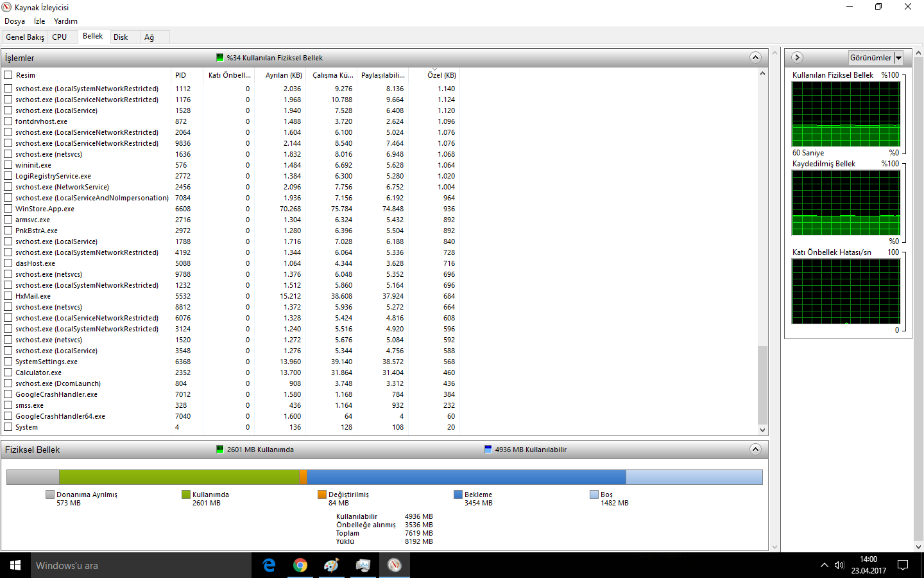Open the İzle menu

[x=39, y=21]
